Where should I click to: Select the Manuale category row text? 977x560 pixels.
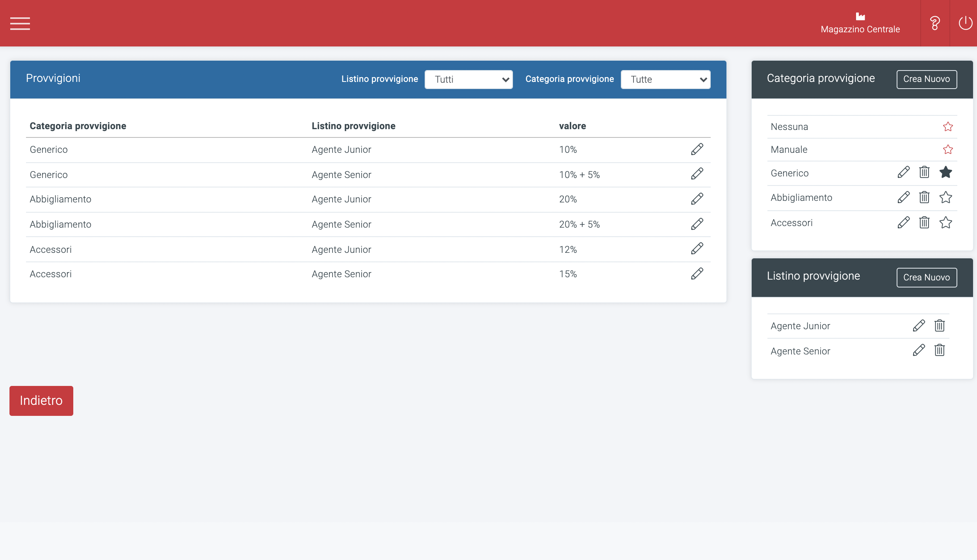click(789, 150)
